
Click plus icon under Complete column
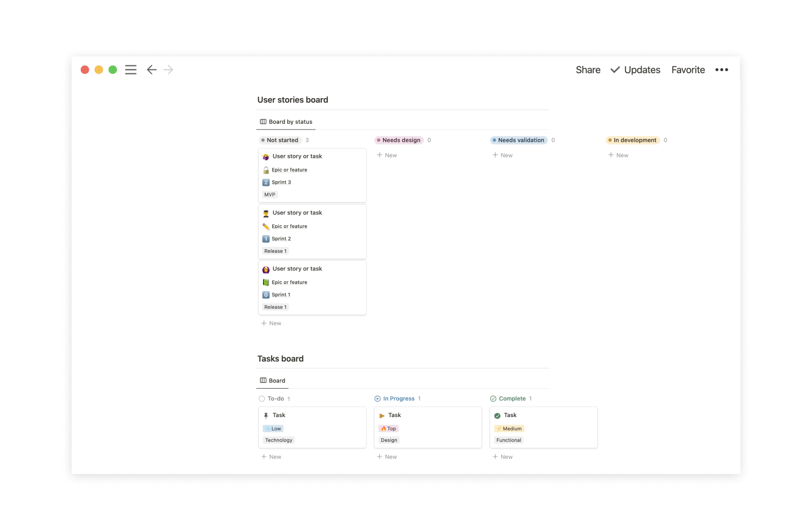(495, 456)
